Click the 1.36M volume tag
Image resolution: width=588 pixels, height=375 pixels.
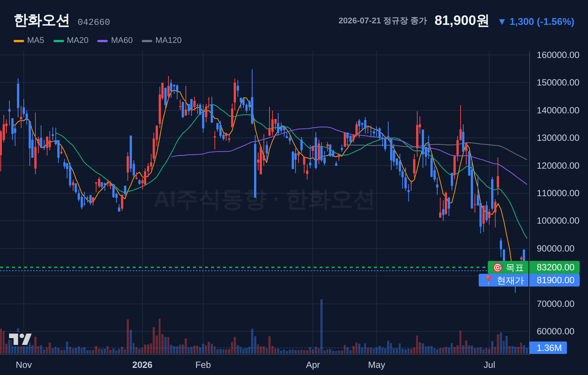[548, 348]
